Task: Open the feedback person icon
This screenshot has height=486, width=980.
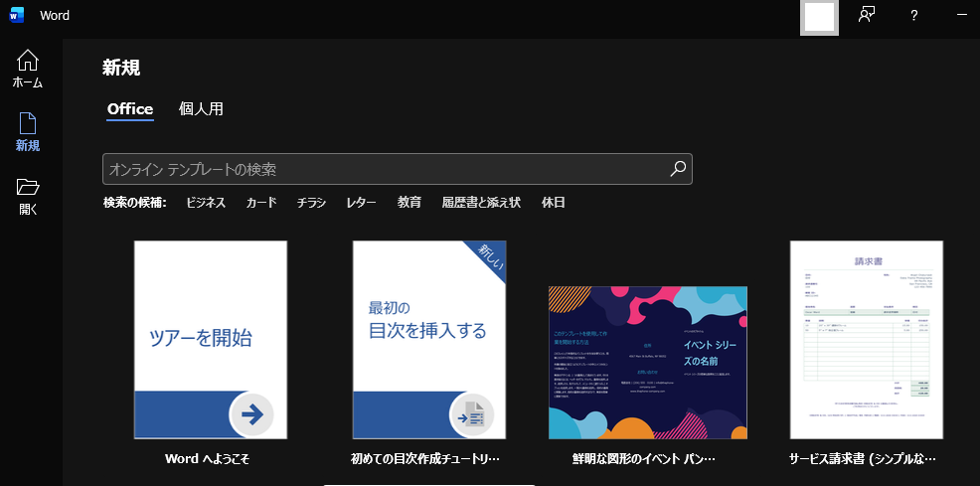Action: click(867, 16)
